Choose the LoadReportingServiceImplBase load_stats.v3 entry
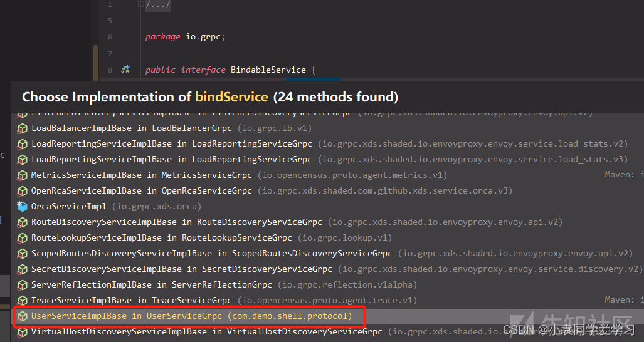The image size is (644, 342). click(329, 160)
